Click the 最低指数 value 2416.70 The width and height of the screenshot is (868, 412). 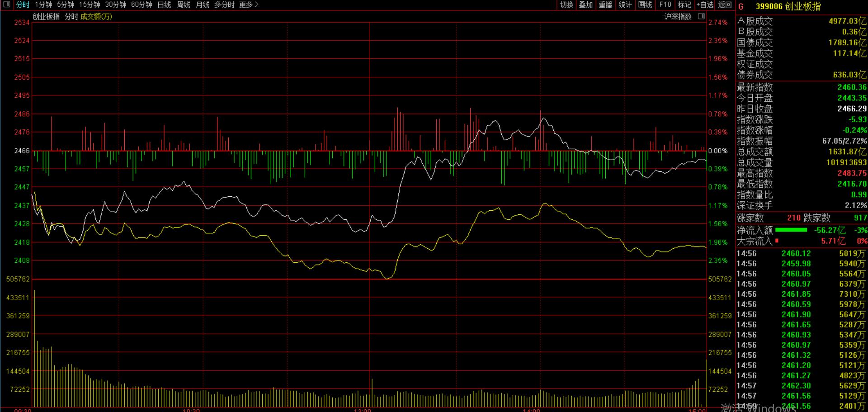click(852, 184)
